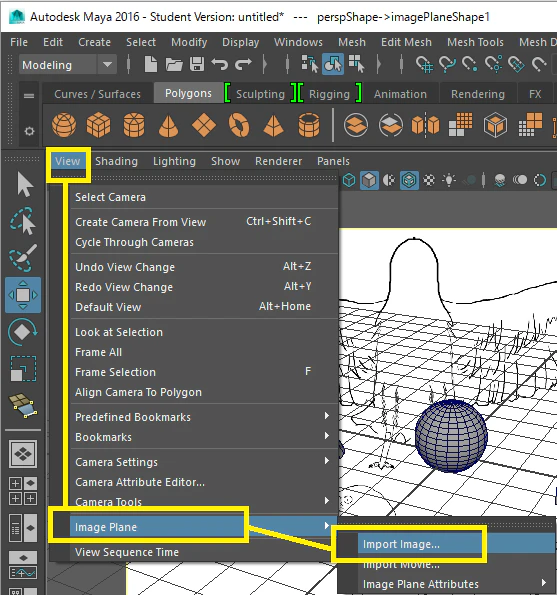Toggle select by component type mode
Screen dimensions: 557x595
356,64
